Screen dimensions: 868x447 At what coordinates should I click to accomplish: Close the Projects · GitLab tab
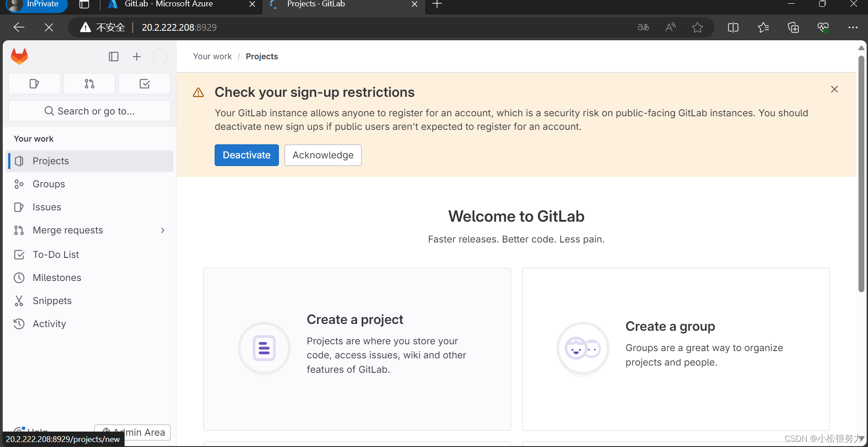click(415, 4)
